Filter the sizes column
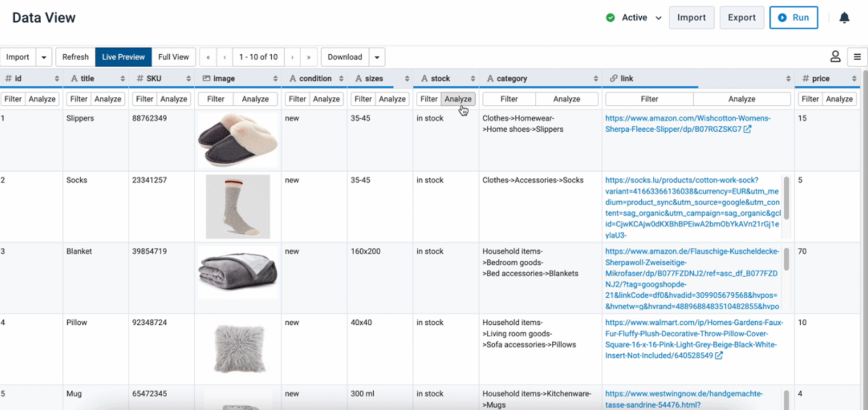The image size is (868, 410). 363,99
